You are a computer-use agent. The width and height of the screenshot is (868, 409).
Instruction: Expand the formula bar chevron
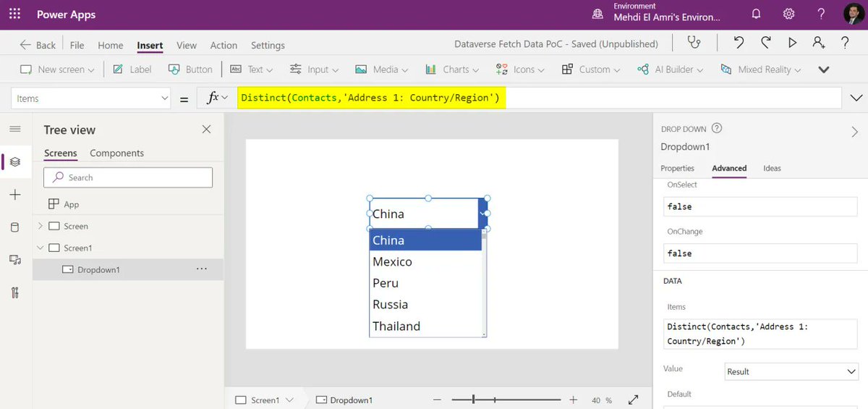click(856, 98)
